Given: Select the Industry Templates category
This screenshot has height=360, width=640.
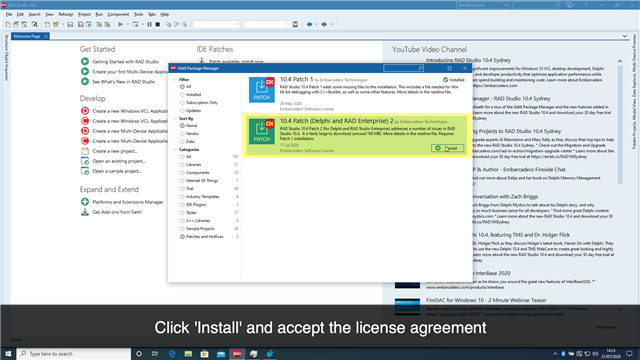Looking at the screenshot, I should [182, 197].
